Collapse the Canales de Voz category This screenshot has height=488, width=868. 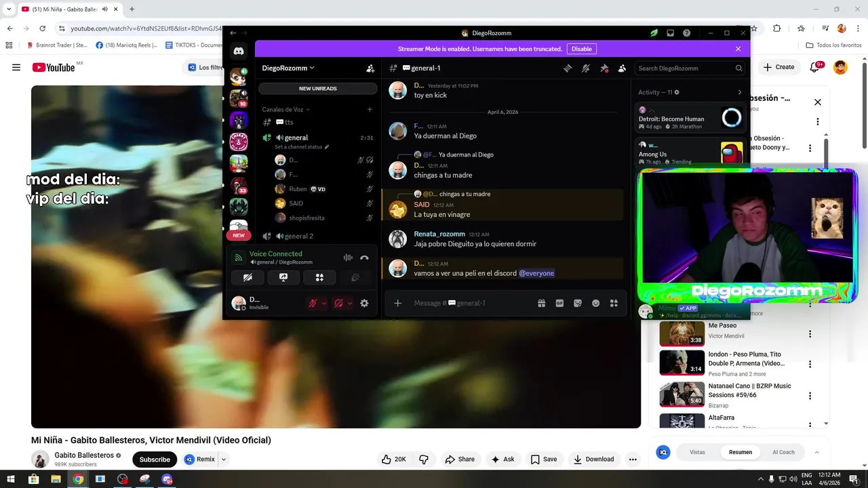point(285,109)
